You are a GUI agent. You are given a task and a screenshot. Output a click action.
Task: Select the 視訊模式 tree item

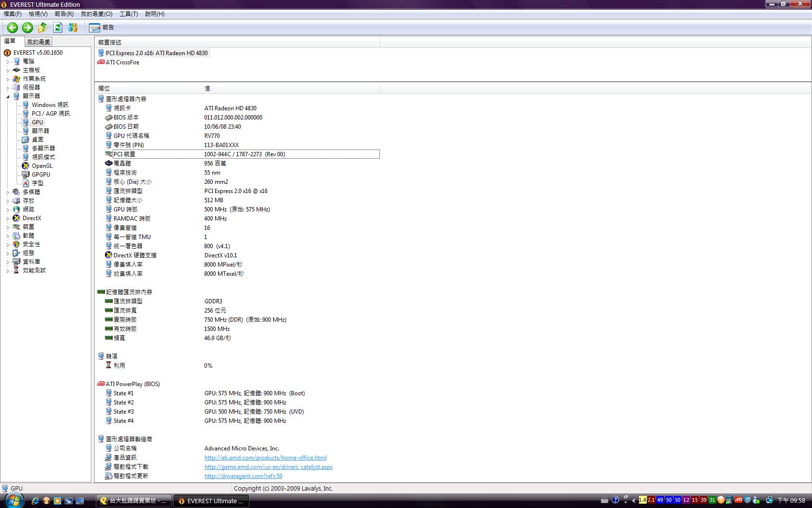click(43, 157)
